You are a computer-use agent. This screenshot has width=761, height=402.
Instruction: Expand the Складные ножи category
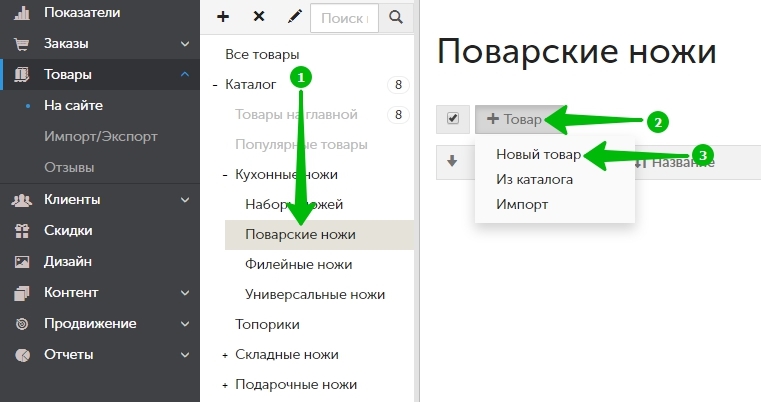coord(225,355)
